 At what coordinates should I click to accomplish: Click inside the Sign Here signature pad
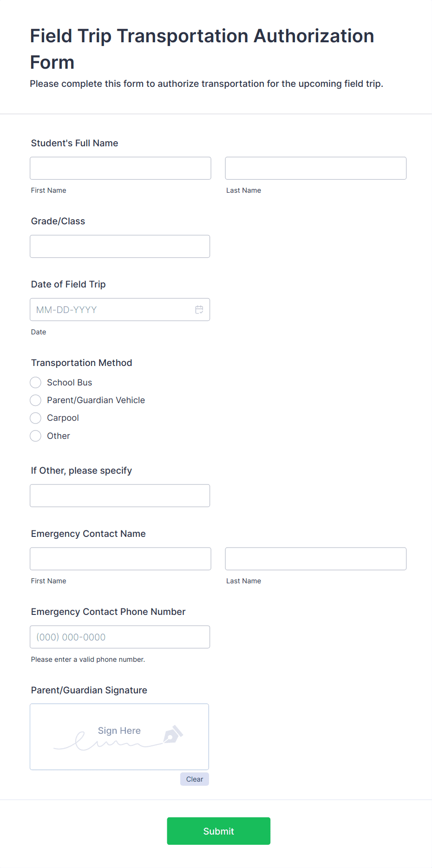(119, 737)
